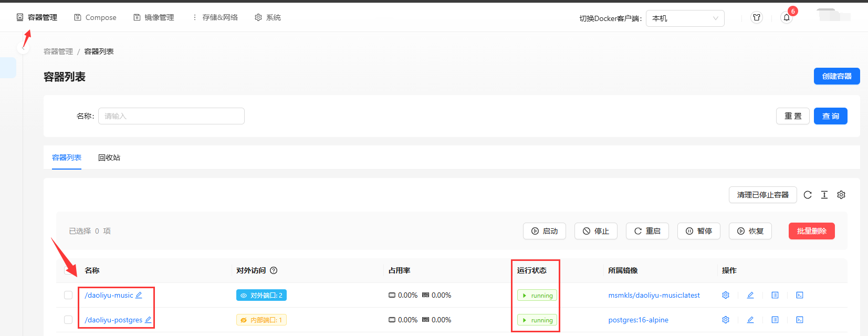Click the 创建容器 button
Screen dimensions: 868x336
tap(836, 76)
